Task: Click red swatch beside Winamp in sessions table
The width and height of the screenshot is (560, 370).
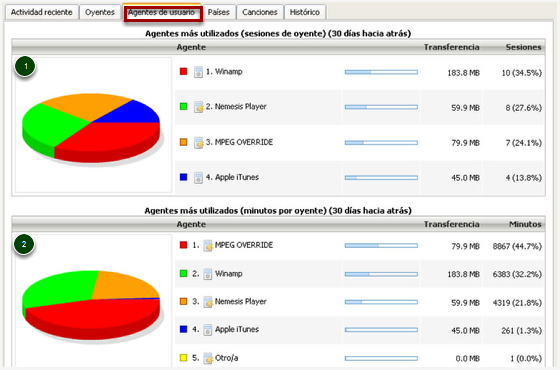Action: [184, 71]
